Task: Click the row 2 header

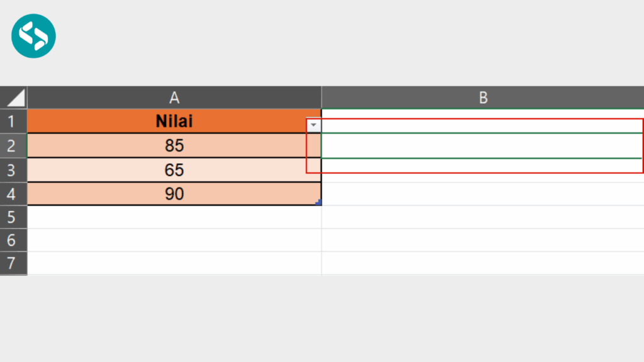Action: point(14,146)
